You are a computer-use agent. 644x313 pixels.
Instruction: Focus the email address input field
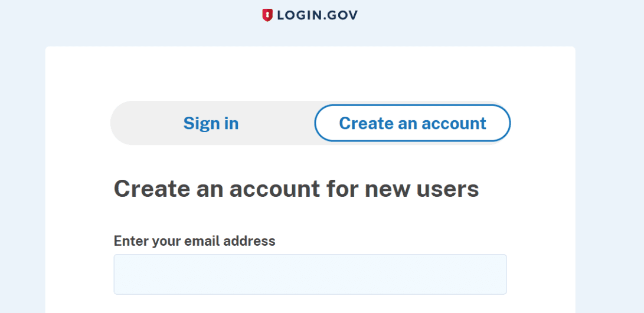pyautogui.click(x=310, y=274)
